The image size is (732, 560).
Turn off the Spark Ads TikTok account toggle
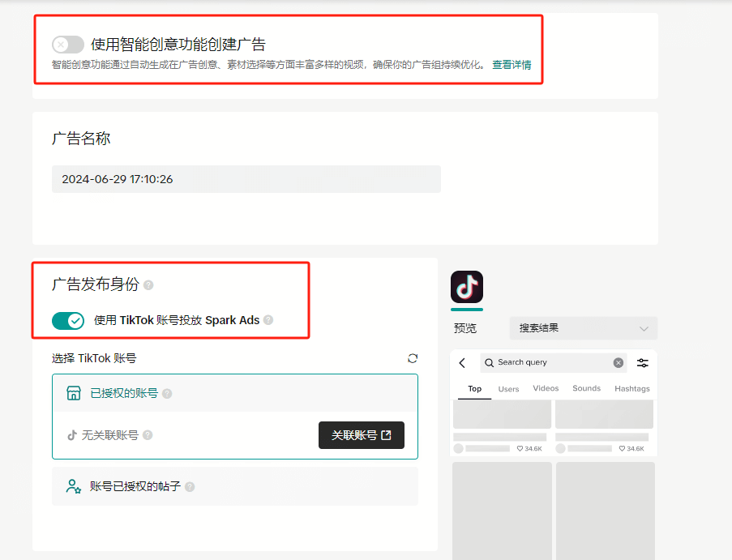click(68, 321)
